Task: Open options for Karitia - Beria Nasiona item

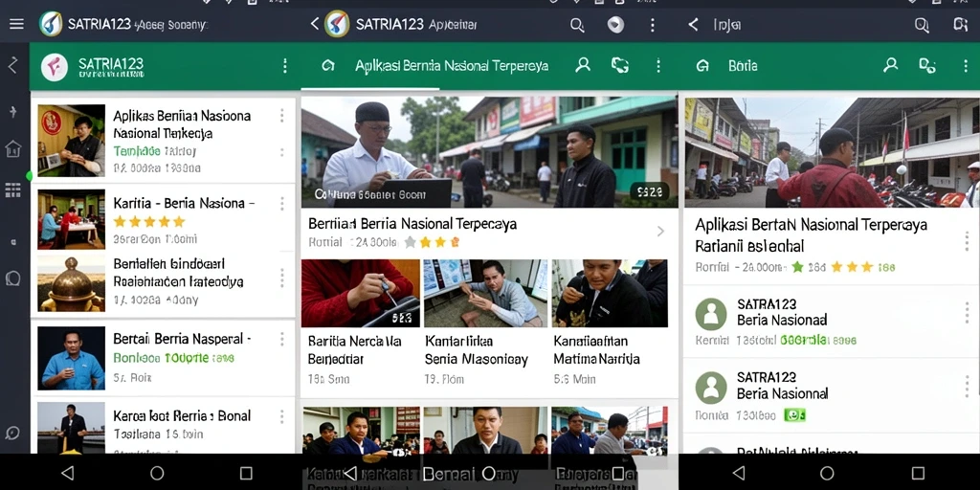Action: click(282, 203)
